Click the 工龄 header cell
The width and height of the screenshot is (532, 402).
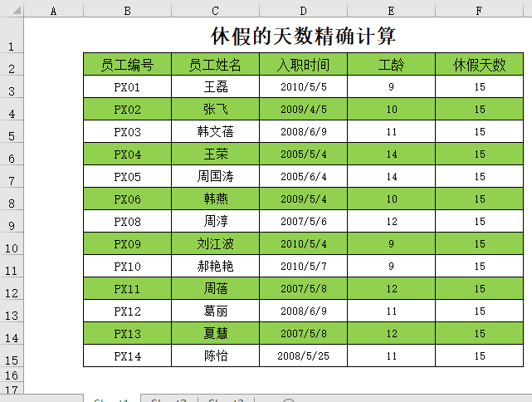[x=391, y=65]
